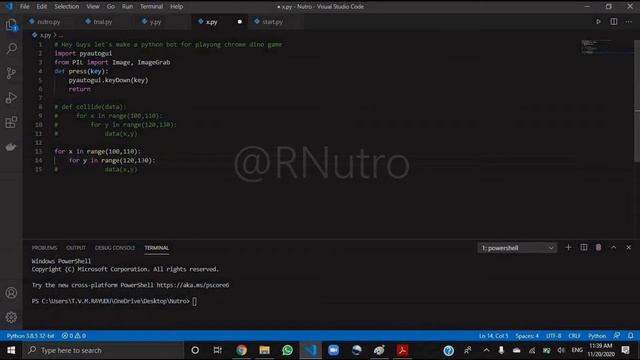Open the Explorer view in activity bar
The height and width of the screenshot is (360, 640).
tap(11, 25)
